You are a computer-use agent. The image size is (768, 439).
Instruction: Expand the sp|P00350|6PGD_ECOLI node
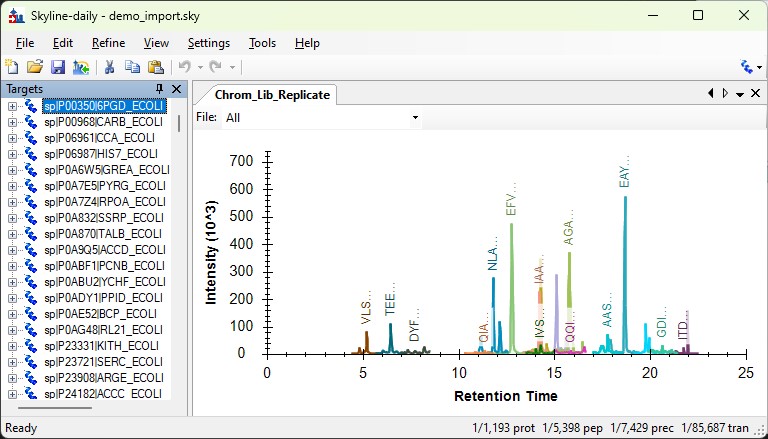12,106
